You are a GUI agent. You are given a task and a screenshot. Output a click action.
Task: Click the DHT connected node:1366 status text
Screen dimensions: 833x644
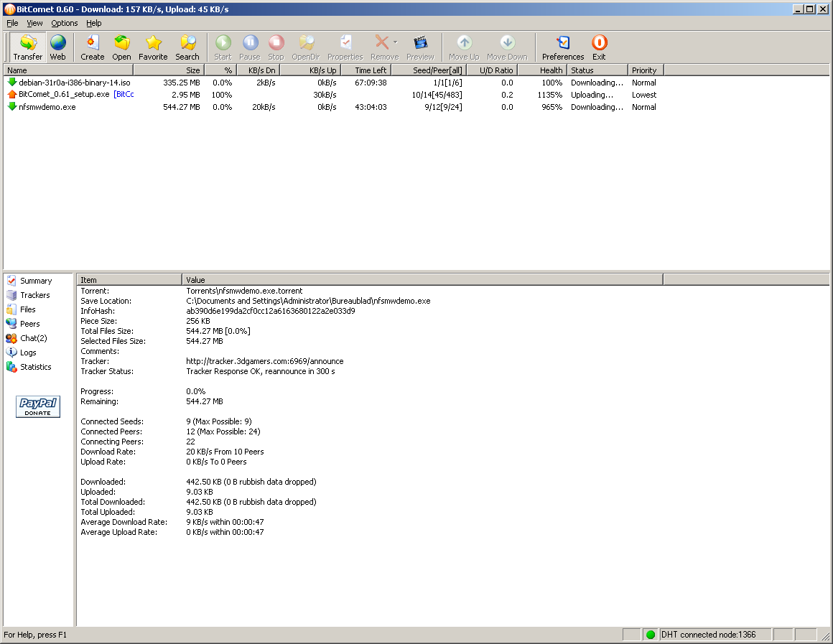point(708,635)
